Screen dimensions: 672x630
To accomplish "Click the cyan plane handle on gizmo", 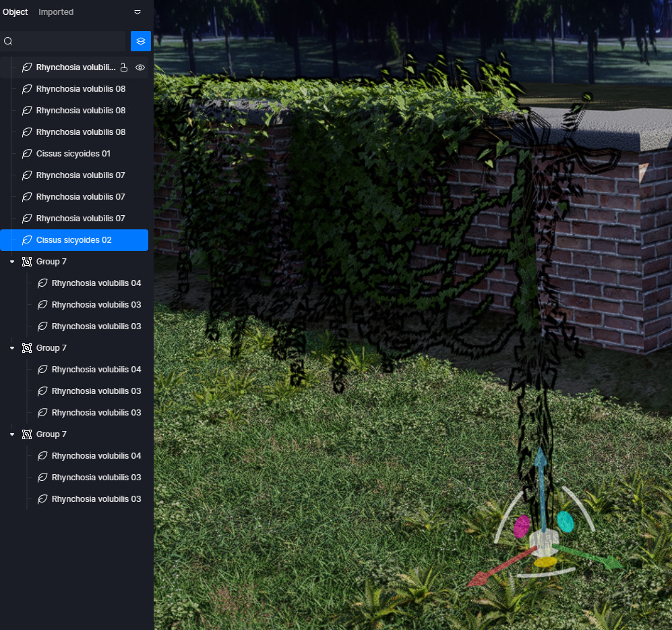I will tap(565, 521).
